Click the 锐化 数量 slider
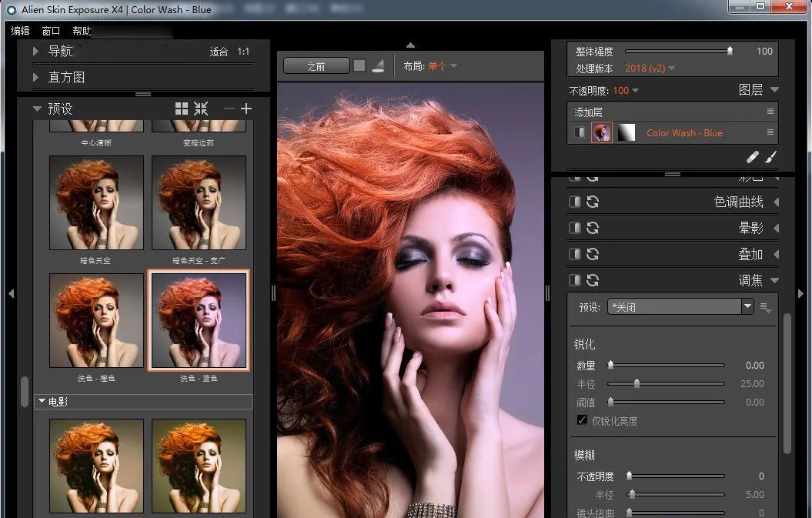This screenshot has width=812, height=518. [x=666, y=365]
